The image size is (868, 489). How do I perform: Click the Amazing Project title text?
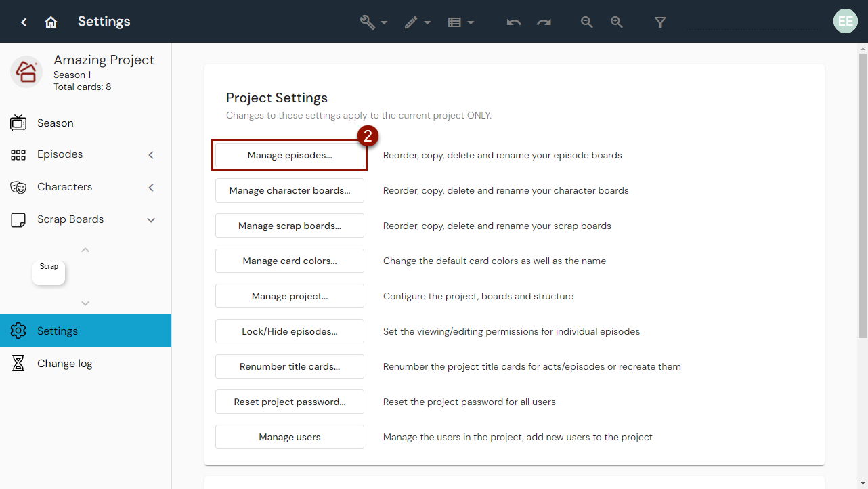tap(104, 60)
